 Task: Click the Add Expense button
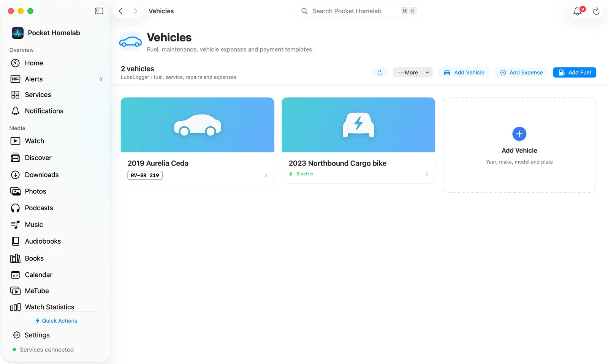(x=521, y=72)
